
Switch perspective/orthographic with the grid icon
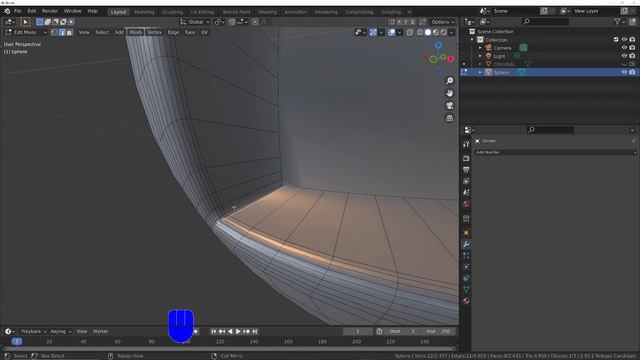click(x=449, y=118)
